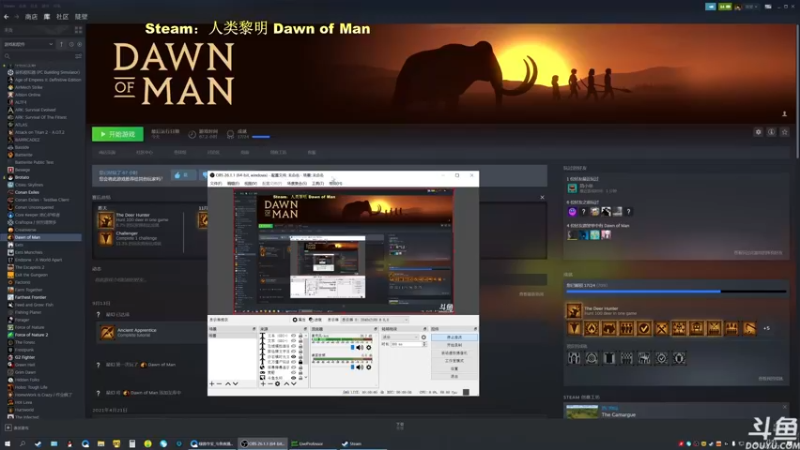This screenshot has width=800, height=450.
Task: Click the first locked achievement icon
Action: click(x=574, y=358)
